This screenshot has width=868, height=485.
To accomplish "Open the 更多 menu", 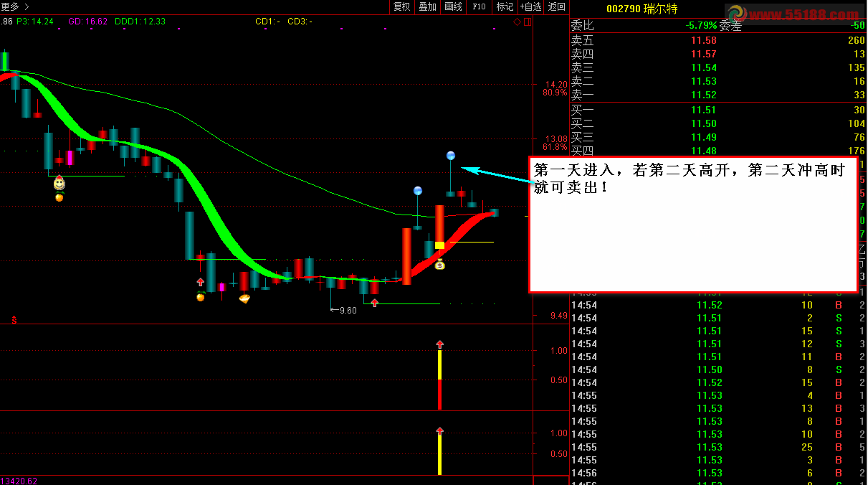I will [x=14, y=6].
